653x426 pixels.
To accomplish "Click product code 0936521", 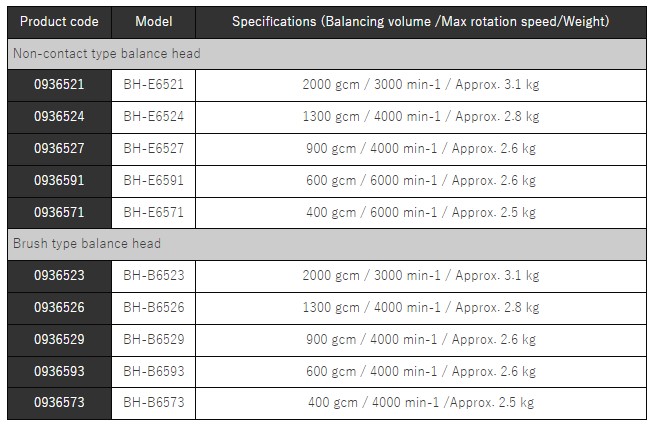I will 58,85.
